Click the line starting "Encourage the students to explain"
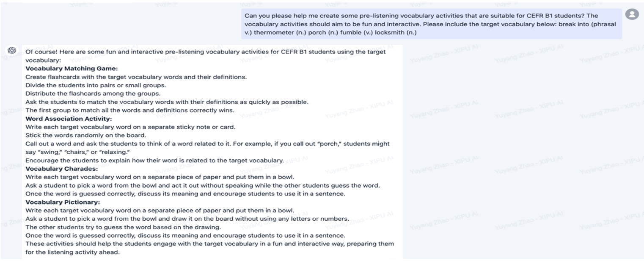Screen dimensions: 644x261 point(154,160)
